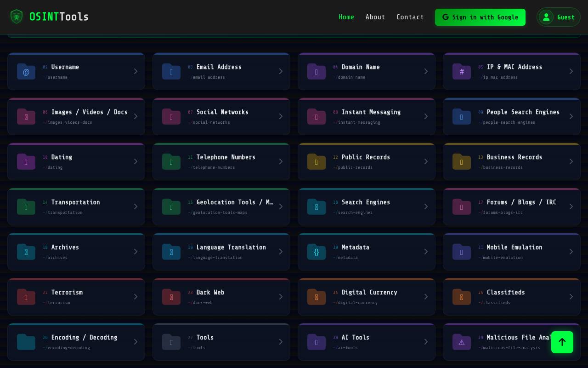Click the Social Networks folder icon

point(171,116)
